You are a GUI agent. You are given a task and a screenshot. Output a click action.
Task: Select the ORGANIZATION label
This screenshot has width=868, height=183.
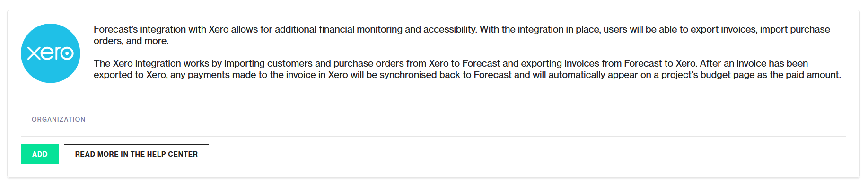[59, 119]
